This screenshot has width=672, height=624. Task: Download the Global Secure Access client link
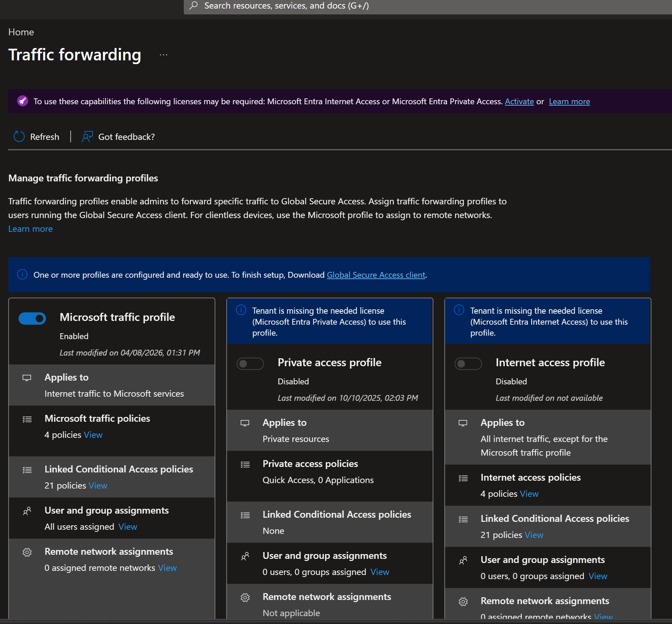[376, 275]
